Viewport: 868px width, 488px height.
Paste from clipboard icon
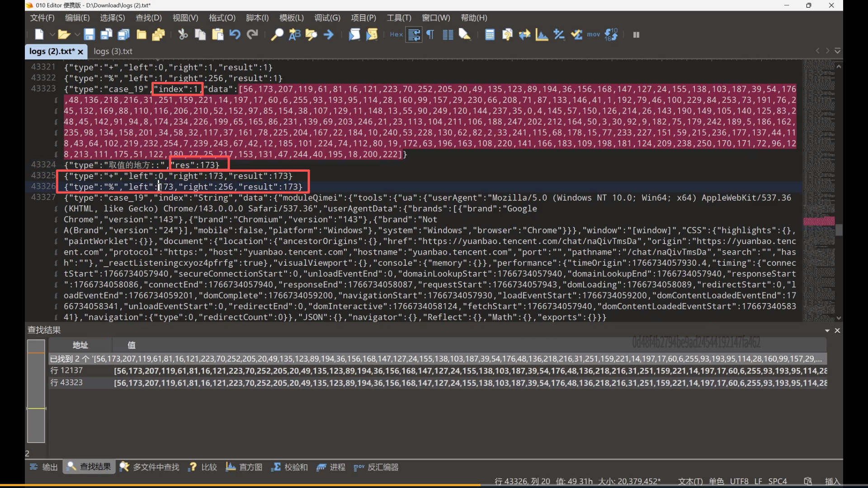[217, 34]
